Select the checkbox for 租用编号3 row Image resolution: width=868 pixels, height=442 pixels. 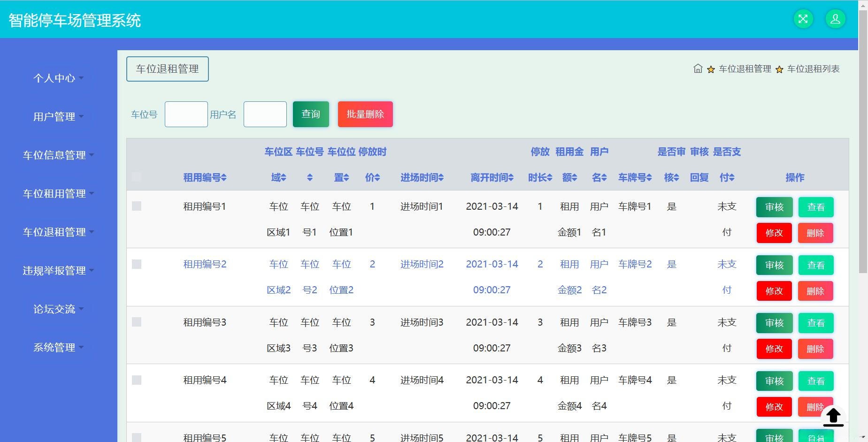click(x=137, y=322)
